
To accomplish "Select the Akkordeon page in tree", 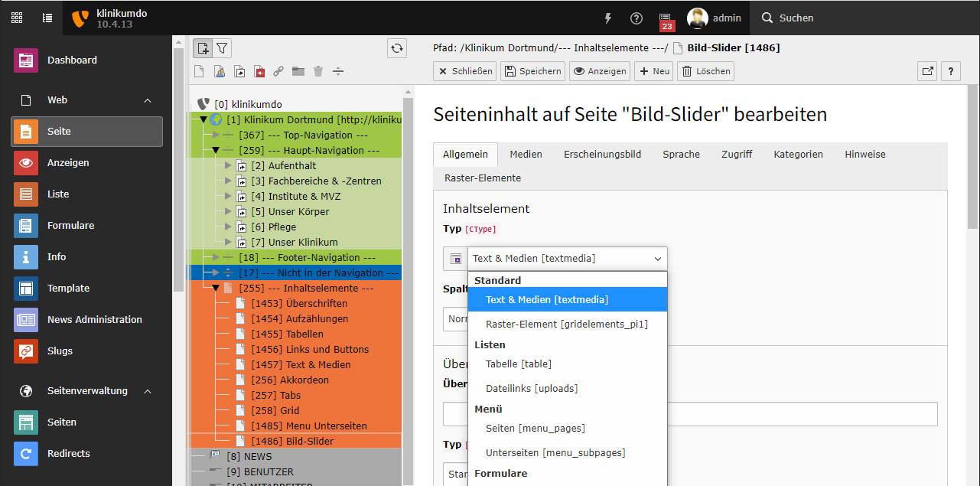I will (290, 380).
